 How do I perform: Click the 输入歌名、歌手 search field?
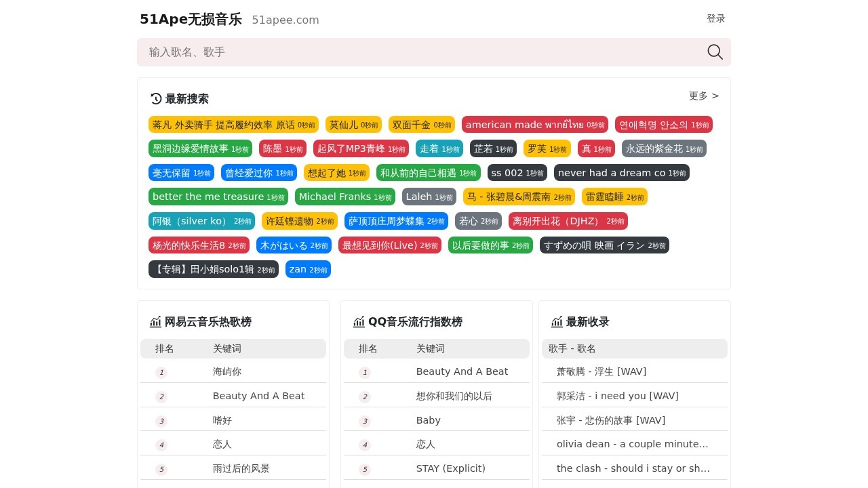(x=407, y=52)
